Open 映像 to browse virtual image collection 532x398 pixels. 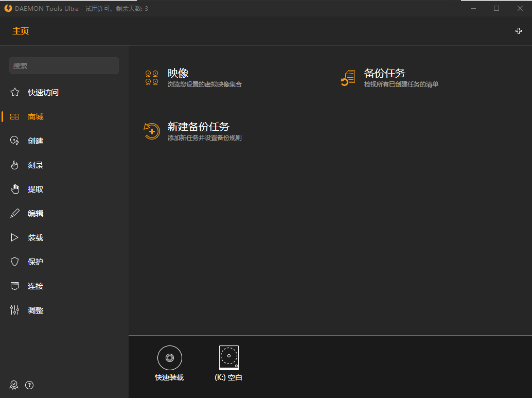coord(178,73)
